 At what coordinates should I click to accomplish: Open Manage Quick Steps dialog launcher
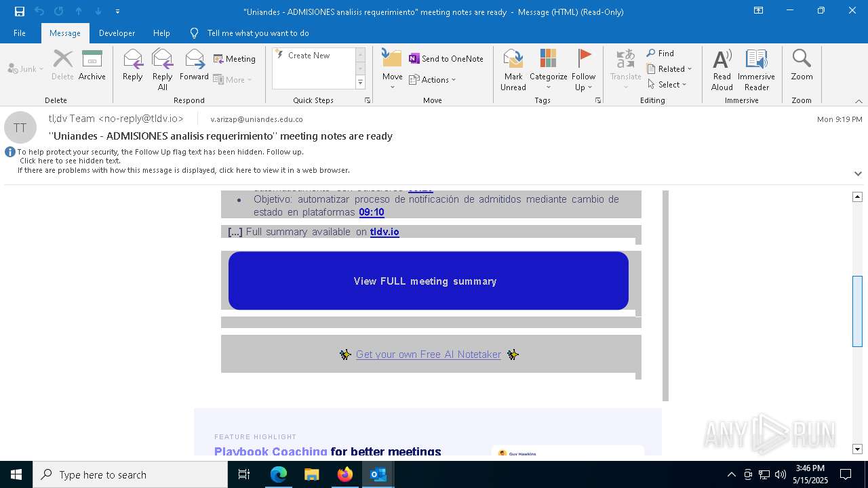(x=368, y=100)
